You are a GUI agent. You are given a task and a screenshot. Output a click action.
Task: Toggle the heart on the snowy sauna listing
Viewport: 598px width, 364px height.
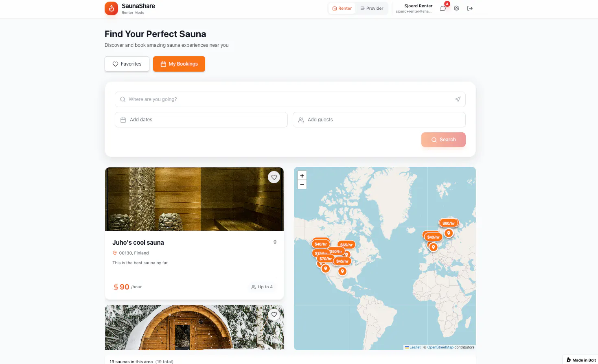tap(274, 314)
